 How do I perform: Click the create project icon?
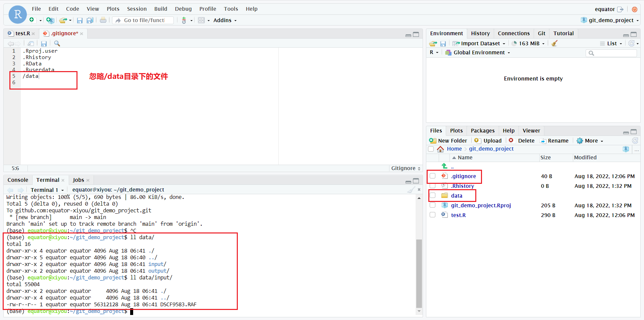[50, 20]
